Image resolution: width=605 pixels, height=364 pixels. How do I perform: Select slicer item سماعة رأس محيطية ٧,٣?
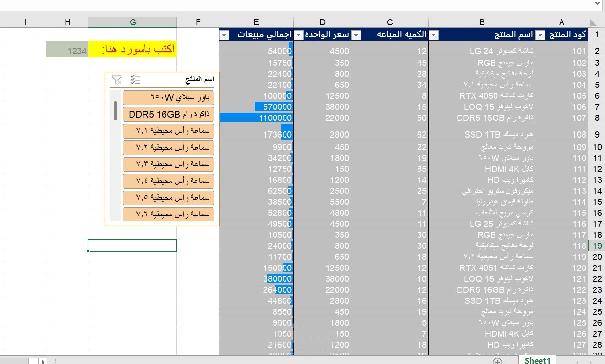point(168,164)
